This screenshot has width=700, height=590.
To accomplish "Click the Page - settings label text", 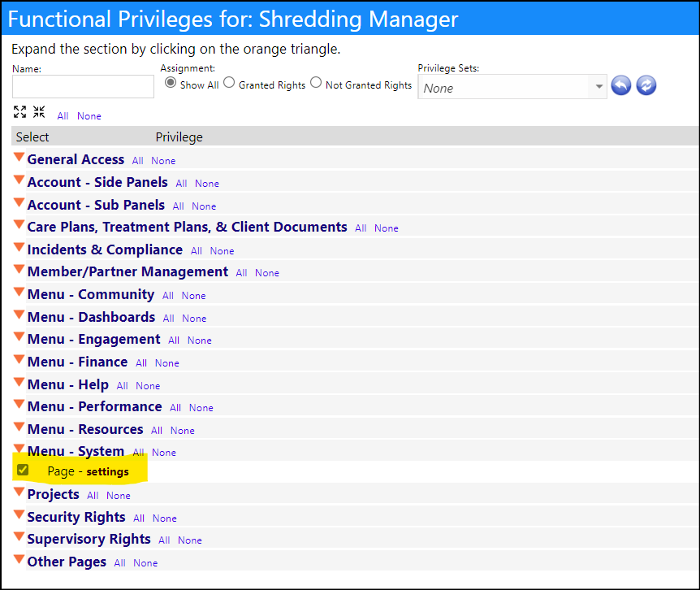I will pos(88,471).
